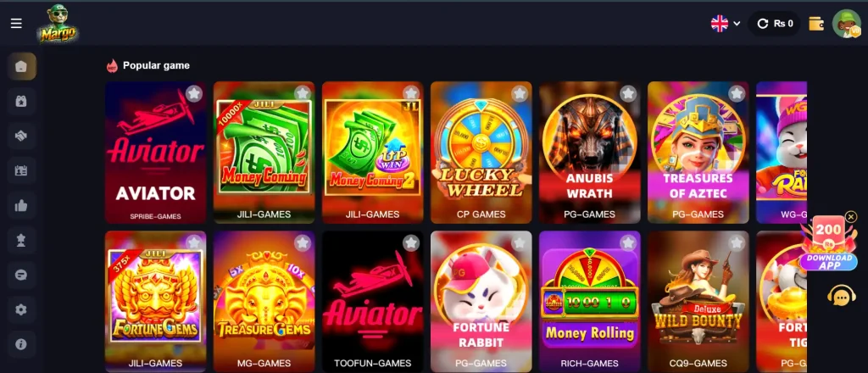This screenshot has width=868, height=373.
Task: Launch the Money Rolling game tile
Action: (x=590, y=302)
